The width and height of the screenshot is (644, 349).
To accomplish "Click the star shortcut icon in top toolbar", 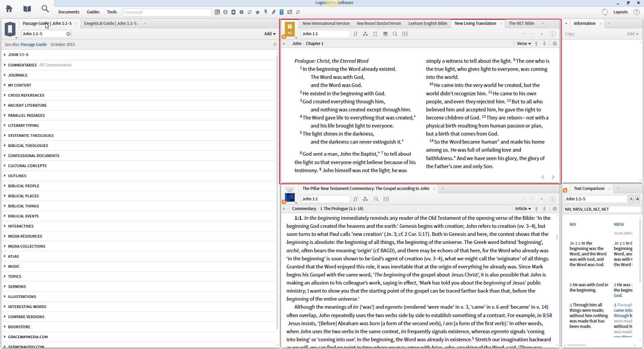I will [x=258, y=12].
